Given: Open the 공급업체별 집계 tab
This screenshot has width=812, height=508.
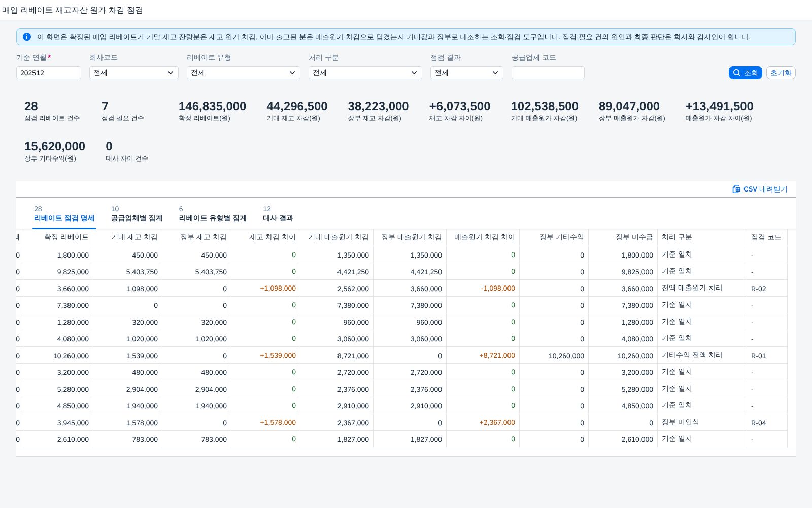Looking at the screenshot, I should point(137,214).
